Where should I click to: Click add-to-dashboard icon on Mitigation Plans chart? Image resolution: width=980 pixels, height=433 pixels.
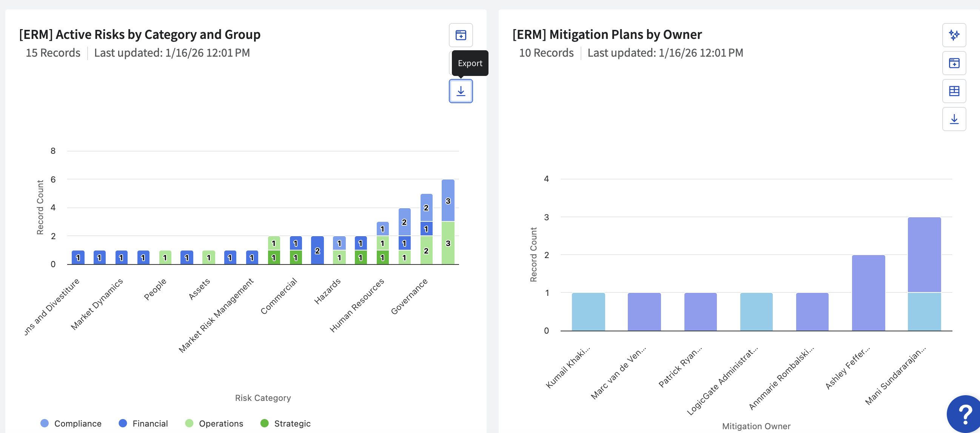[x=953, y=63]
